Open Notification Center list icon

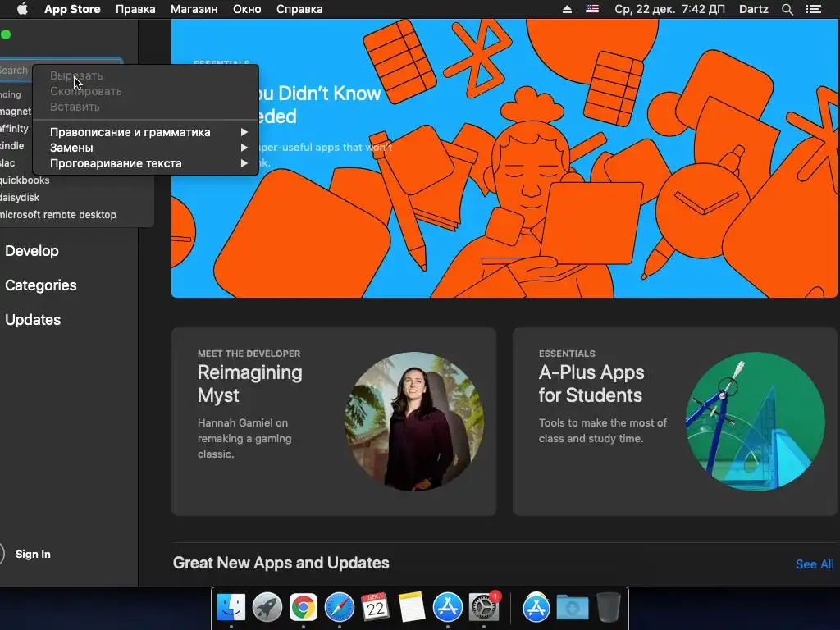pyautogui.click(x=813, y=9)
